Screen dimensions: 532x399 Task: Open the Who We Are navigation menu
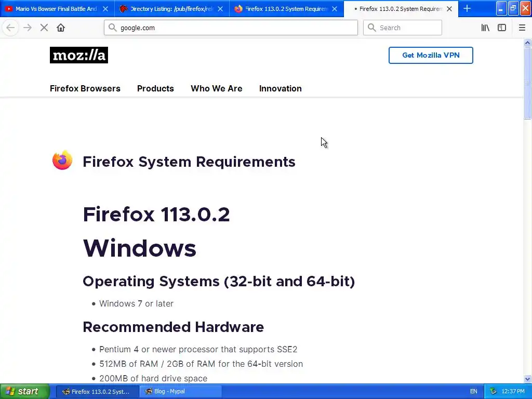(217, 88)
